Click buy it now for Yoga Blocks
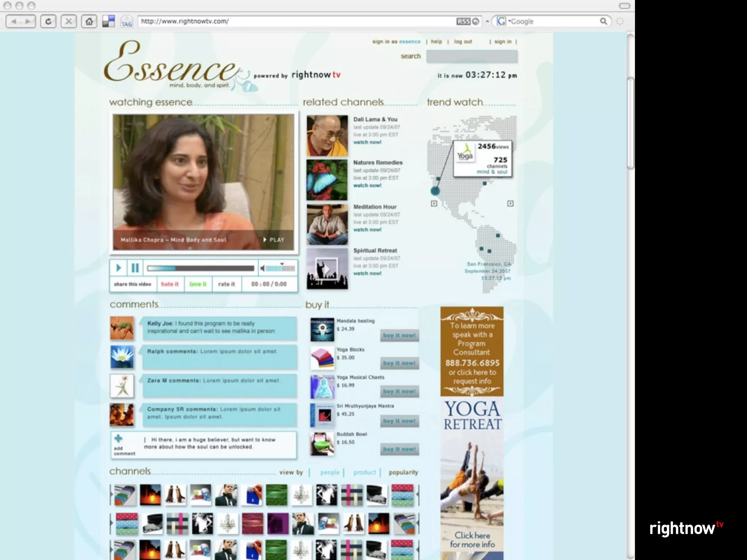The height and width of the screenshot is (560, 747). point(399,363)
